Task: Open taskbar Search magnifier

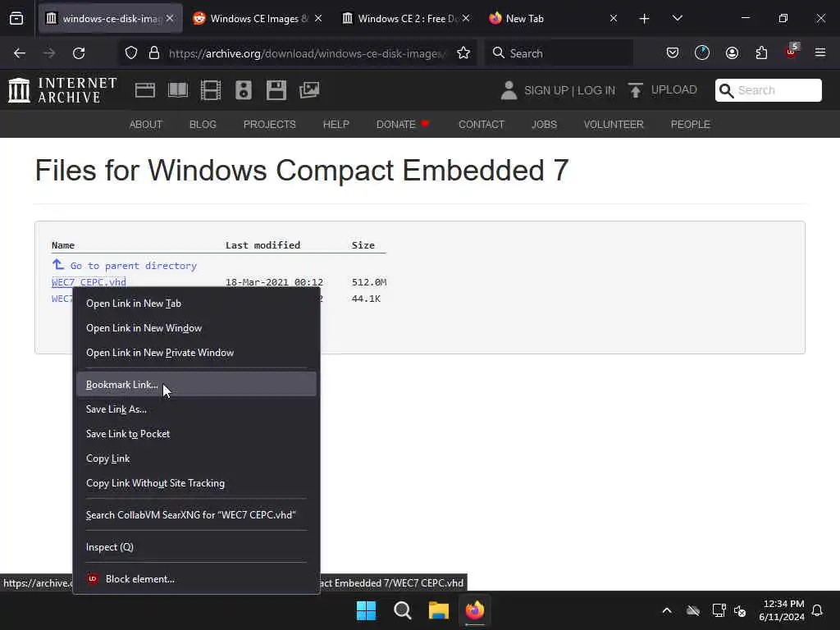Action: point(402,610)
